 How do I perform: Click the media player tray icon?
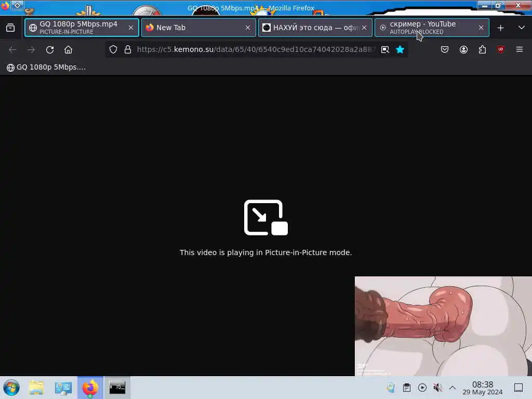point(422,388)
